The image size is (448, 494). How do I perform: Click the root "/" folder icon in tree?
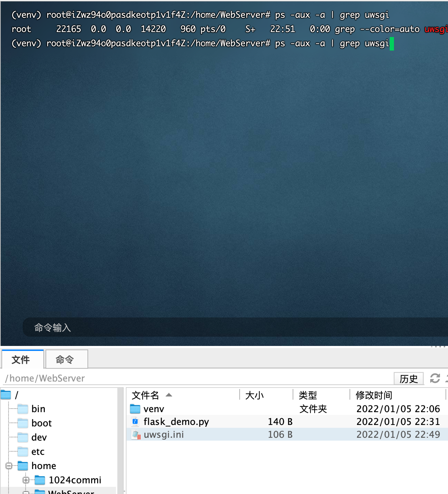6,394
